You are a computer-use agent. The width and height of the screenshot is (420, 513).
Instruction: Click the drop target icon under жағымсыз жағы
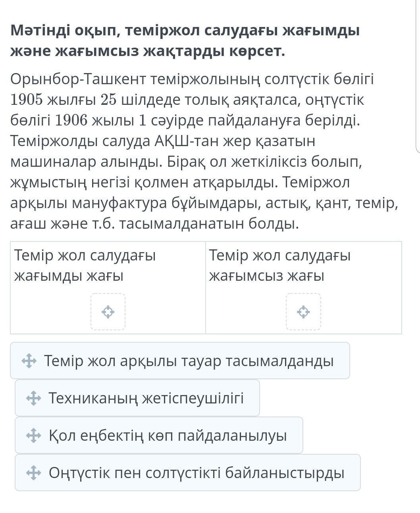click(x=303, y=312)
